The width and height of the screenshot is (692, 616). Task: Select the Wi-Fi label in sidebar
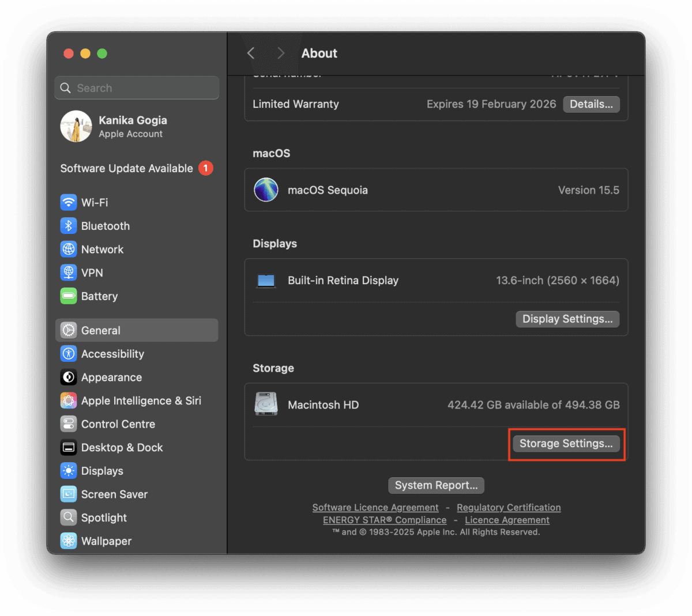[95, 202]
